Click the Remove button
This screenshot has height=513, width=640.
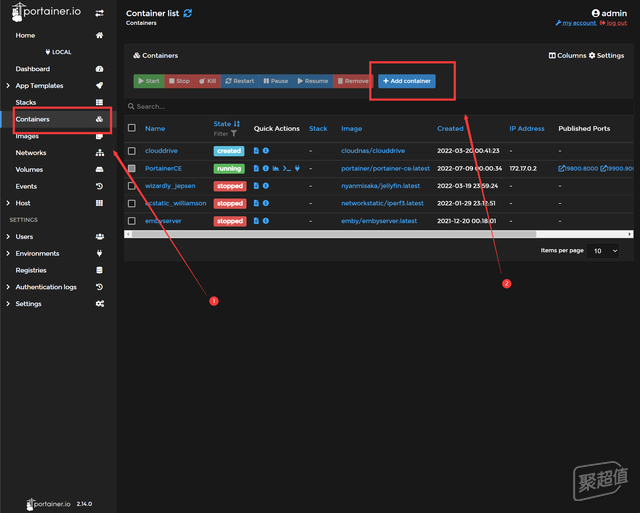(x=353, y=81)
